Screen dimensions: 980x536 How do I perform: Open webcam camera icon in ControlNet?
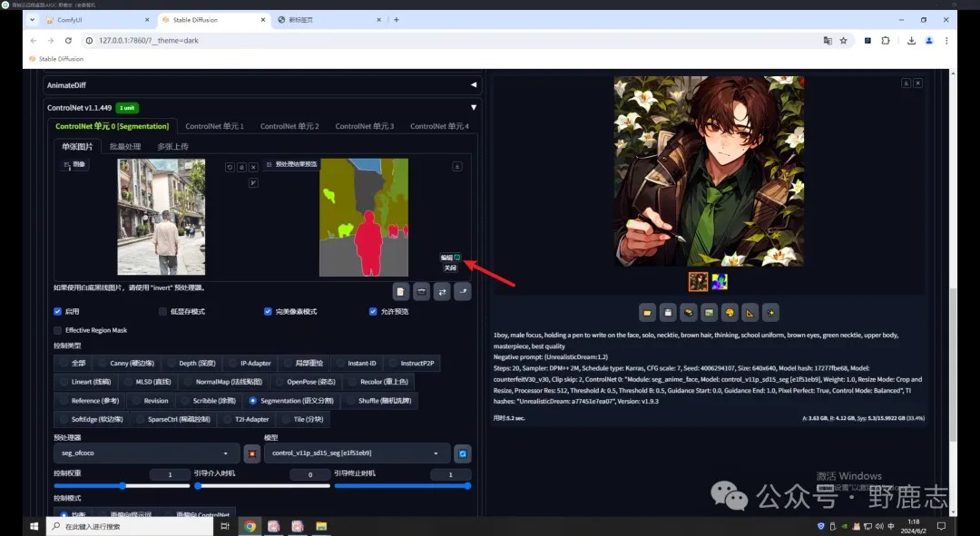click(422, 291)
